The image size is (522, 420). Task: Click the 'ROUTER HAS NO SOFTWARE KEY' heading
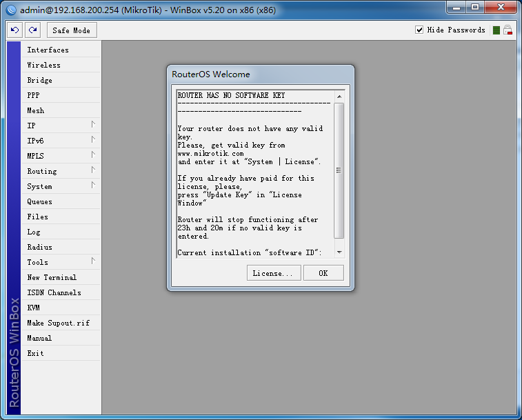tap(231, 96)
